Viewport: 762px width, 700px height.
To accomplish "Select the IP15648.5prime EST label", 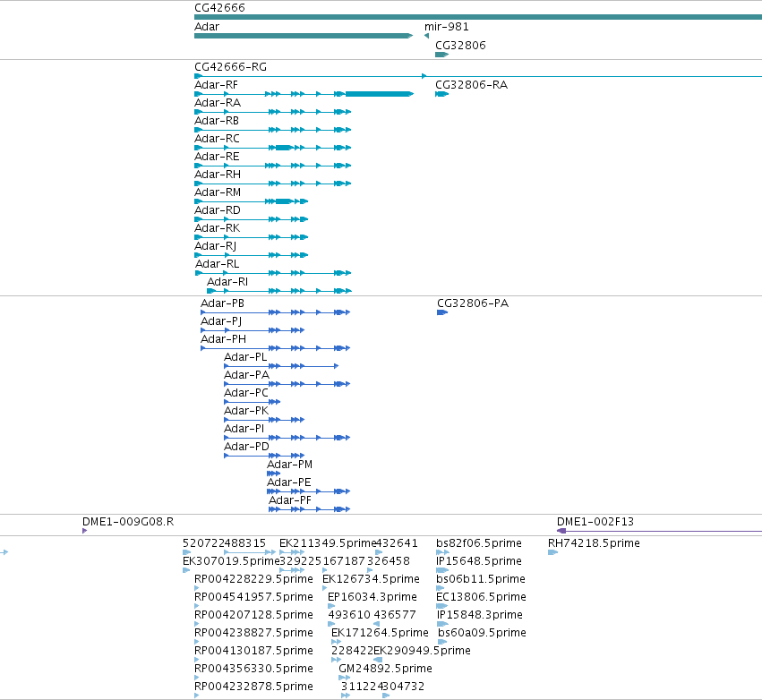I will click(479, 561).
